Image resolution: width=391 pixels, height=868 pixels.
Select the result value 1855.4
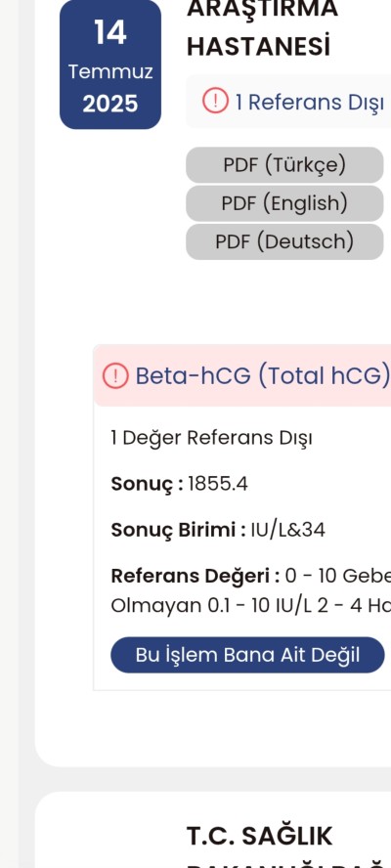tap(218, 485)
